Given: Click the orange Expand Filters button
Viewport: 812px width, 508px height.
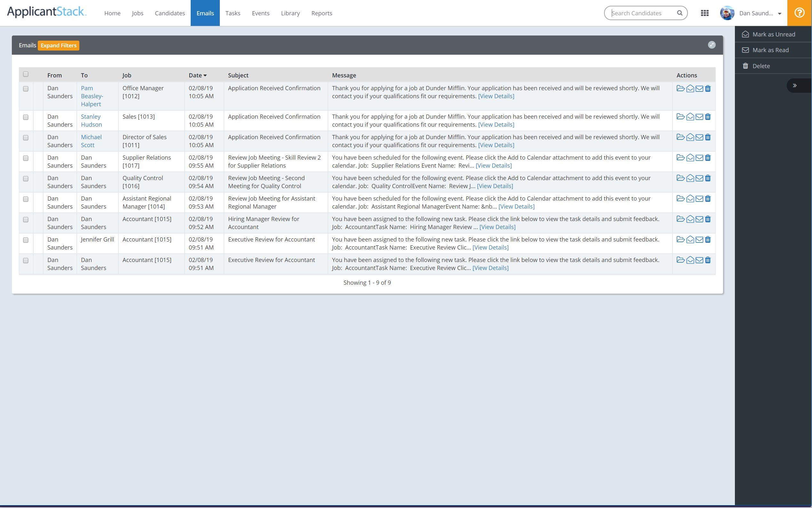Looking at the screenshot, I should coord(59,45).
